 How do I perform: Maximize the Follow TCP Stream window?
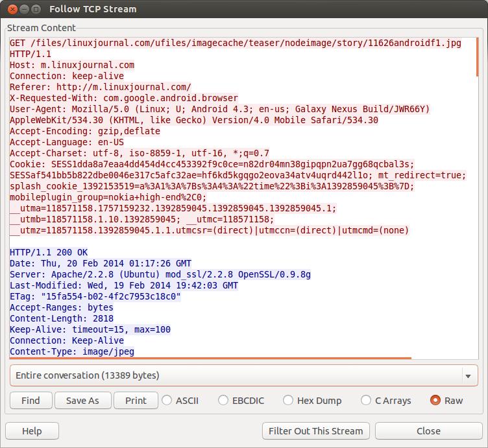click(x=35, y=9)
